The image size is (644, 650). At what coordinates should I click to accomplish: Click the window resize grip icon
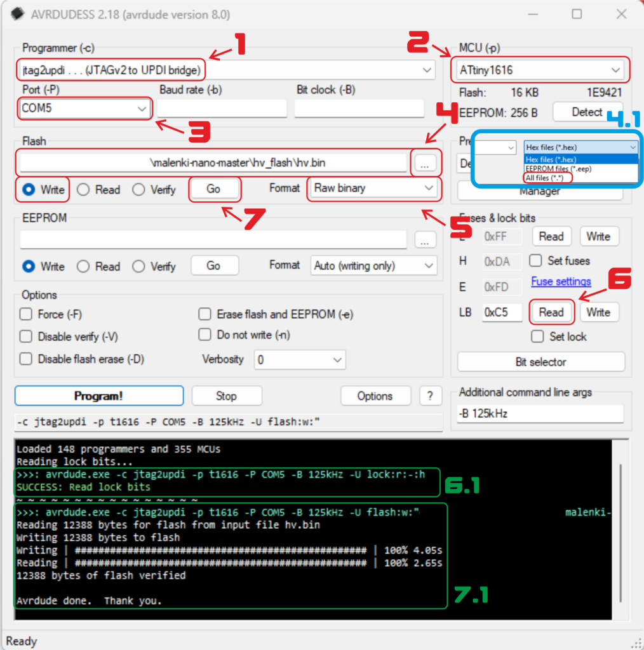pyautogui.click(x=638, y=644)
